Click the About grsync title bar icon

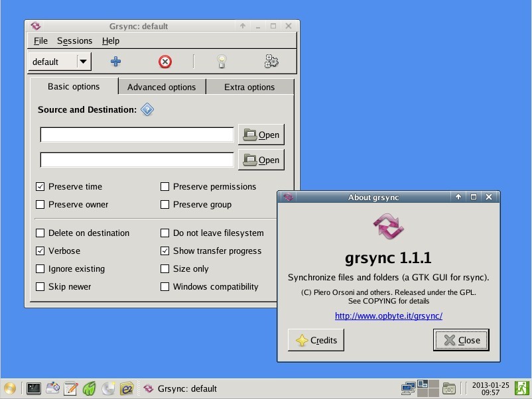pyautogui.click(x=289, y=197)
